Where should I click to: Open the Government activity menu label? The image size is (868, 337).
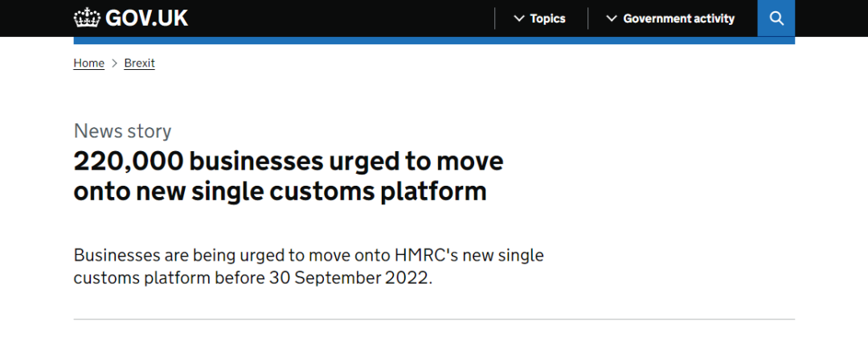pos(678,18)
